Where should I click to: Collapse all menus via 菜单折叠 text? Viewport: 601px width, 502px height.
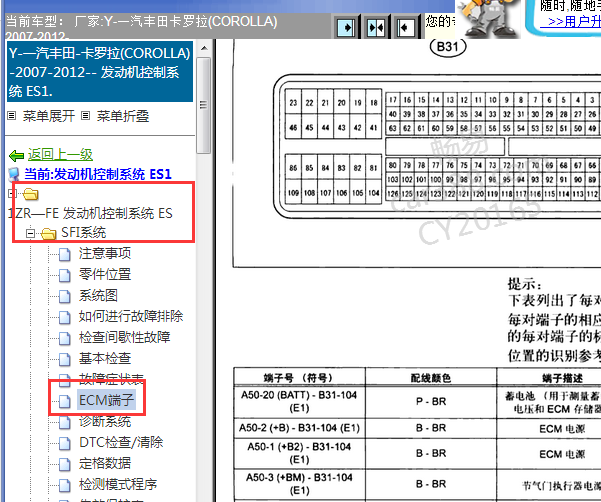tap(123, 116)
